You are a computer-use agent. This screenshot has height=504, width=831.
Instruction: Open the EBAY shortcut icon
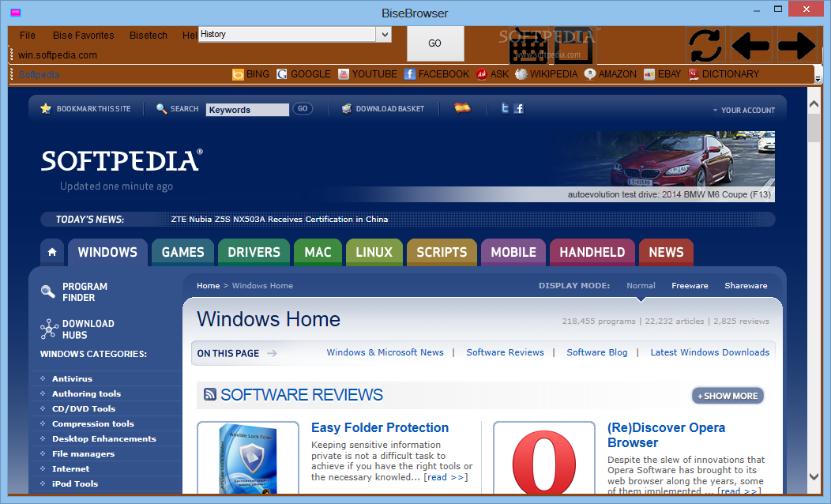(x=649, y=74)
